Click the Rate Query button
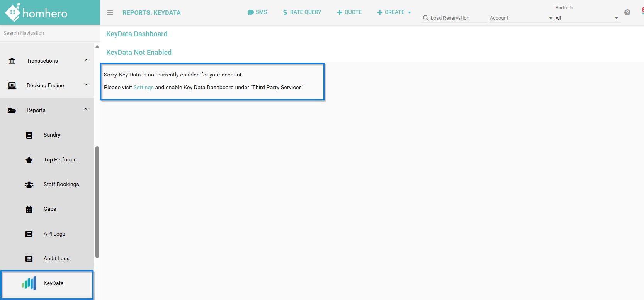Screen dimensions: 644x300 point(302,12)
